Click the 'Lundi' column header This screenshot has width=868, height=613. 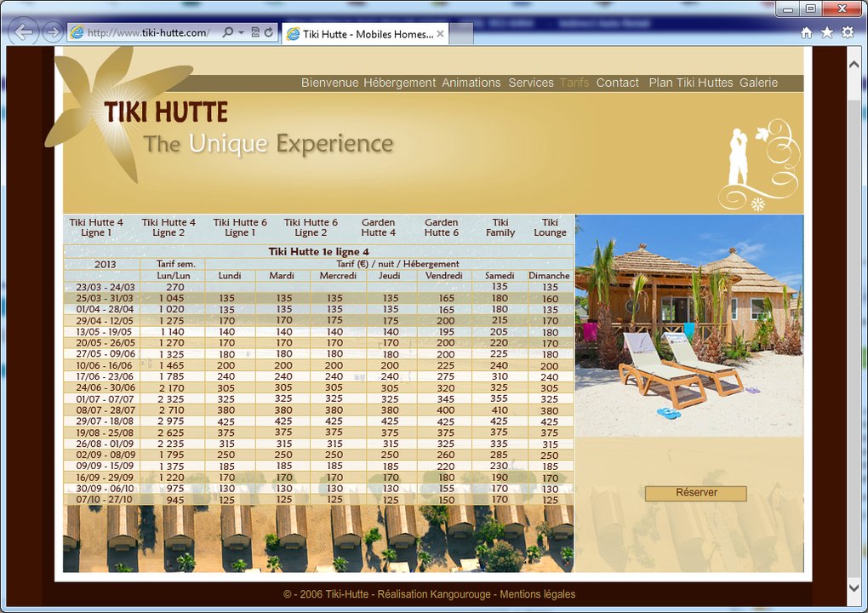coord(230,275)
